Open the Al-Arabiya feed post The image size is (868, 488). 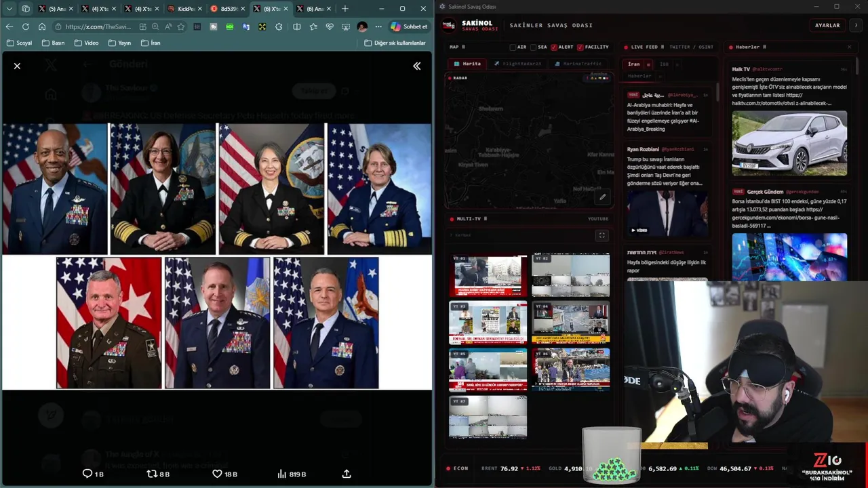(667, 112)
